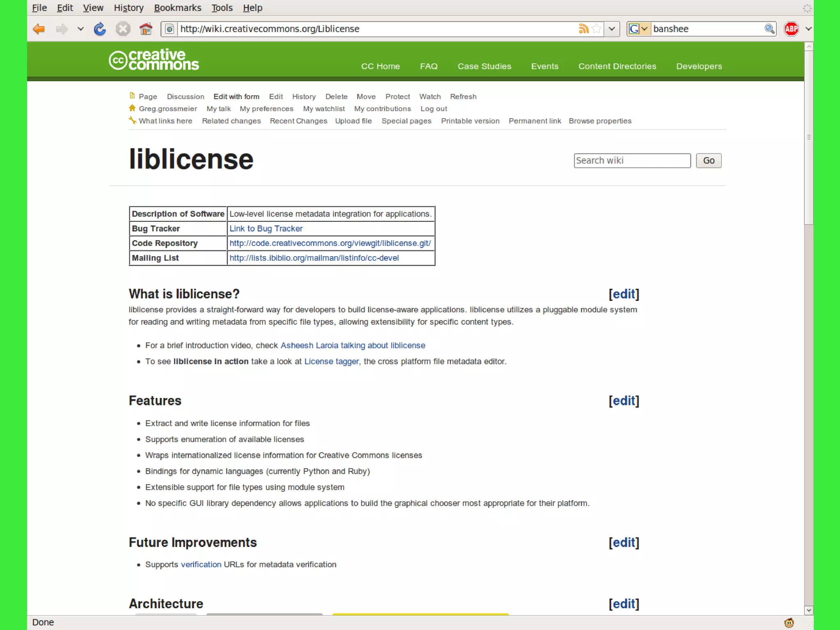Click the Reload page icon
Screen dimensions: 840x630
point(100,29)
